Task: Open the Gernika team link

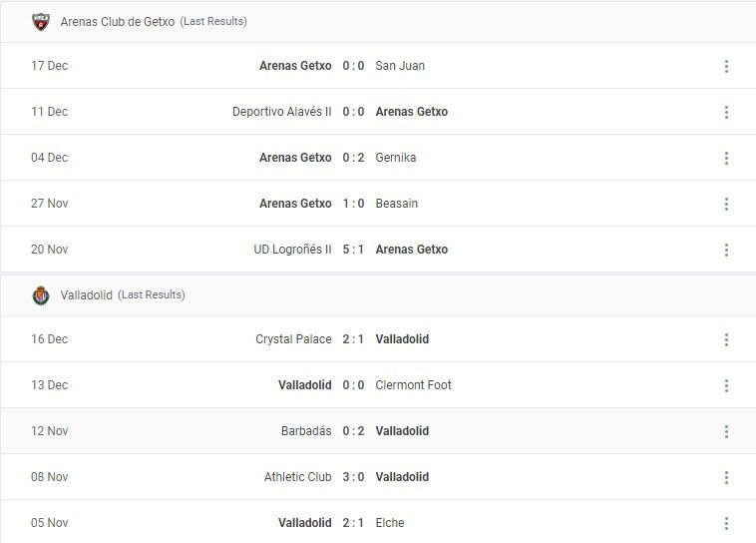Action: (x=395, y=158)
